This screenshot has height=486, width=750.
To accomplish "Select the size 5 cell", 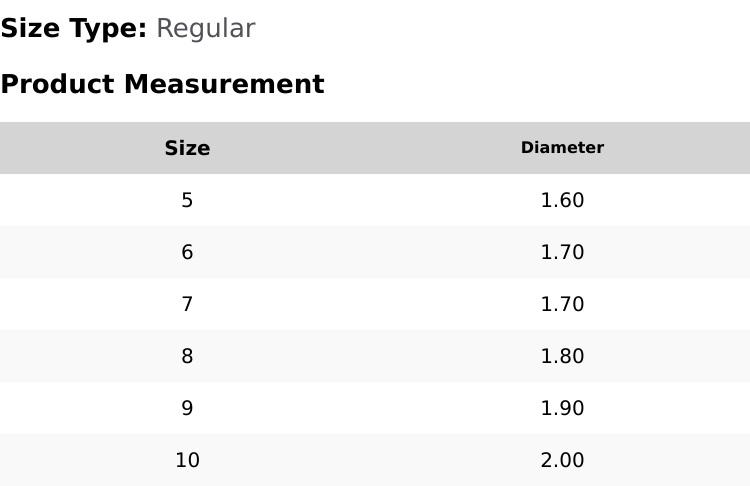I will (x=187, y=201).
